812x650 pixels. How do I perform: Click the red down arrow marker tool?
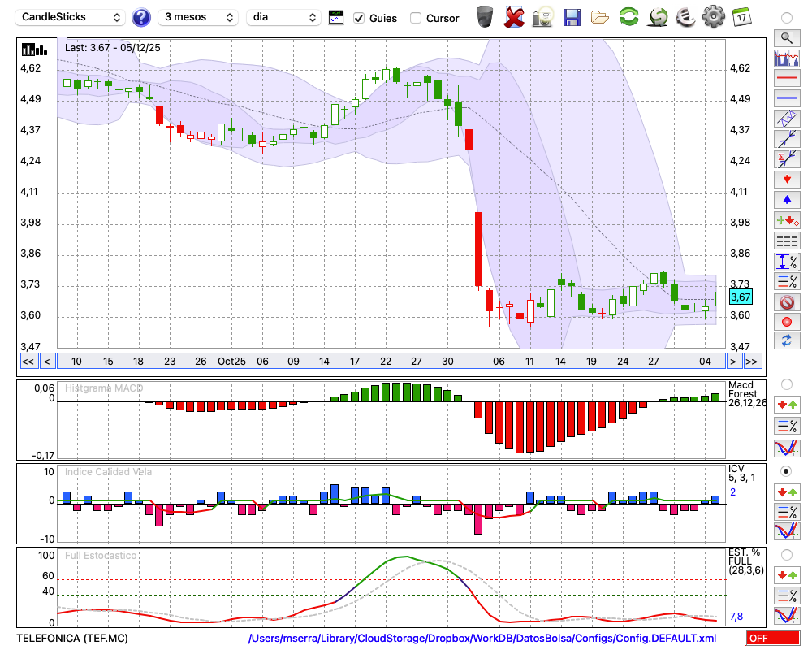tap(786, 179)
